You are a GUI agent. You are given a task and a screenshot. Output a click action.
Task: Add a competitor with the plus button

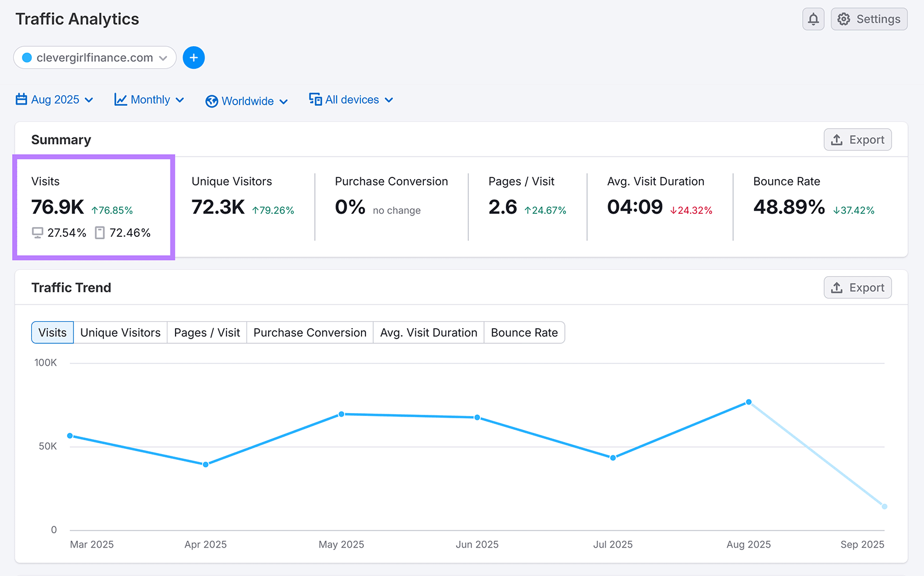click(193, 57)
